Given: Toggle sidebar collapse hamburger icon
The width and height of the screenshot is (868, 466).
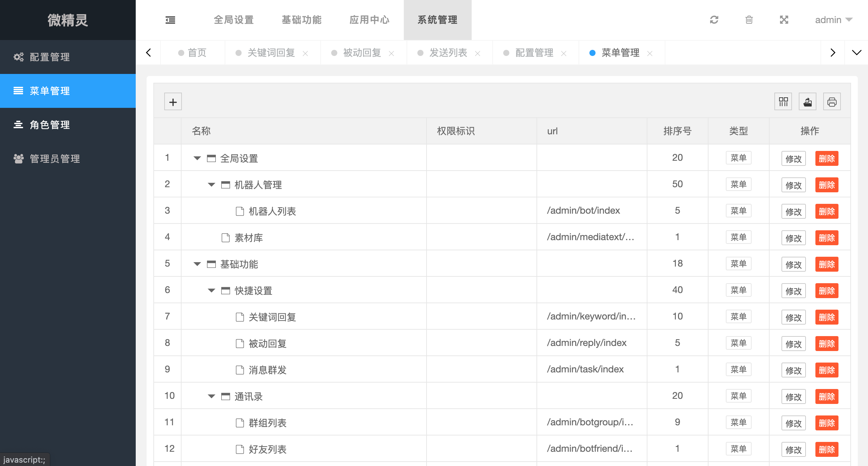Looking at the screenshot, I should coord(170,20).
